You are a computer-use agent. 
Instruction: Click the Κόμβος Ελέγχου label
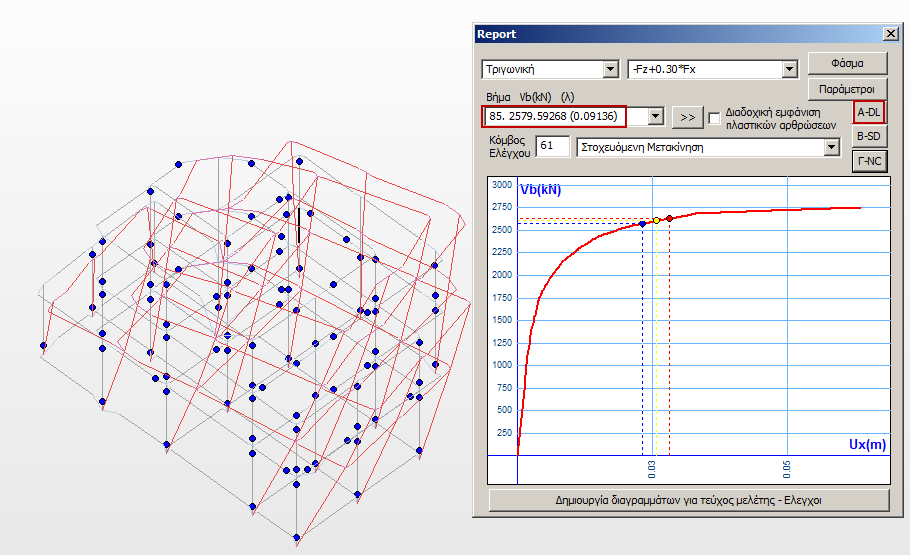[x=510, y=147]
